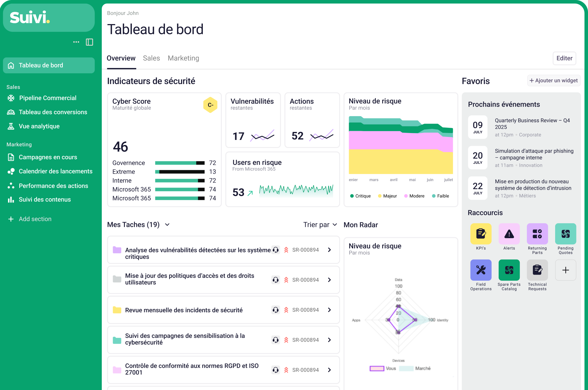Toggle Critique series in risk legend
This screenshot has height=390, width=588.
360,196
